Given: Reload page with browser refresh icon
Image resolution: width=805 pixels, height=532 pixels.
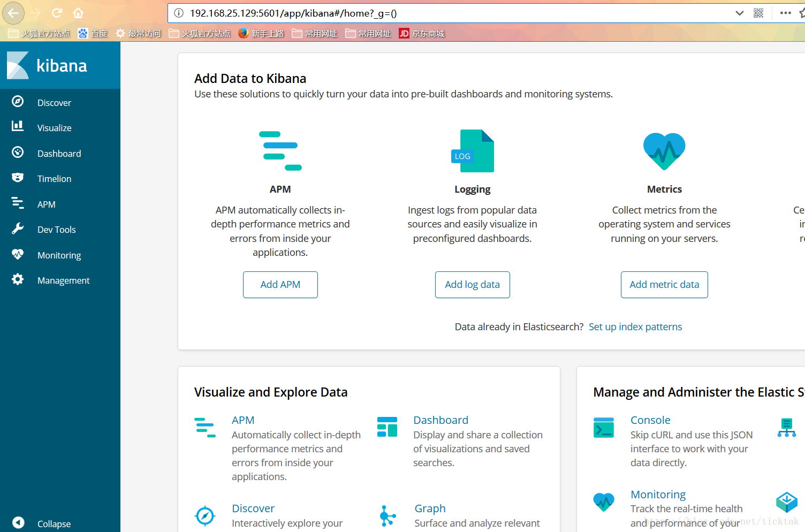Looking at the screenshot, I should click(57, 13).
